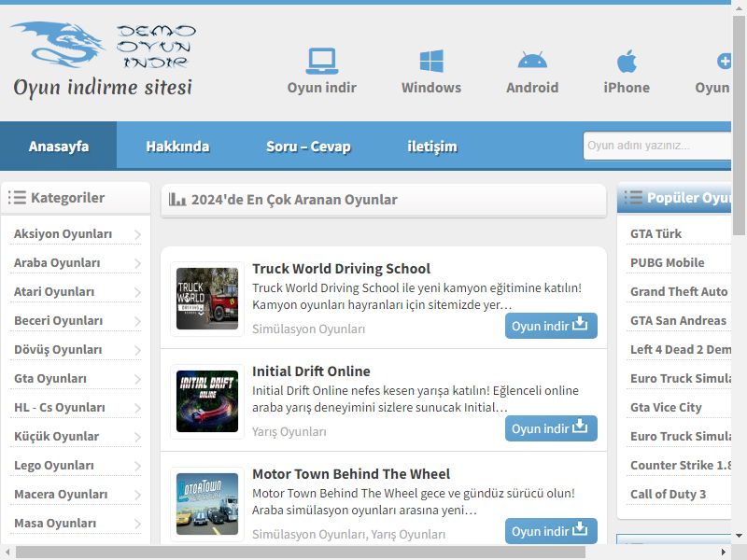Download Truck World Driving School via Oyun indir

(551, 326)
